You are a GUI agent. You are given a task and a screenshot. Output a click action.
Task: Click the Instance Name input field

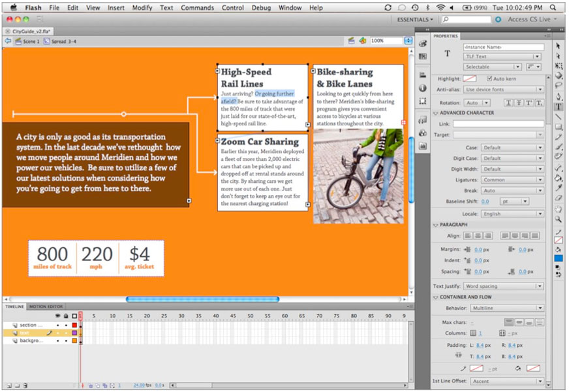click(x=503, y=47)
